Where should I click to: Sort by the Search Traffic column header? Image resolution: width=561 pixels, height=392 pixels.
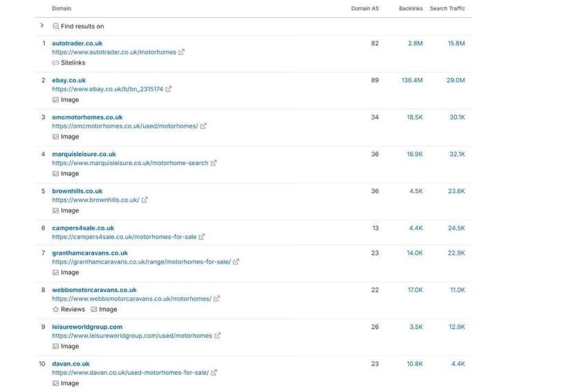[x=447, y=8]
